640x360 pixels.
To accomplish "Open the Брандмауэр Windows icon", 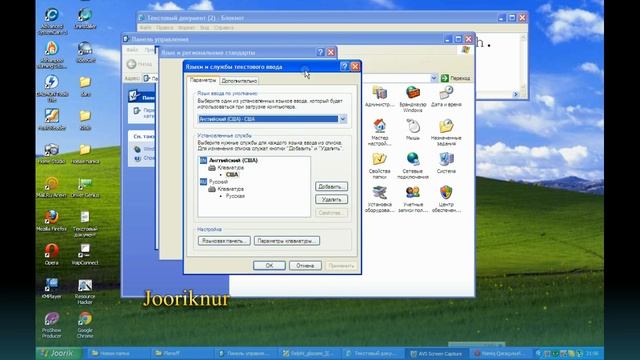I will tap(413, 99).
